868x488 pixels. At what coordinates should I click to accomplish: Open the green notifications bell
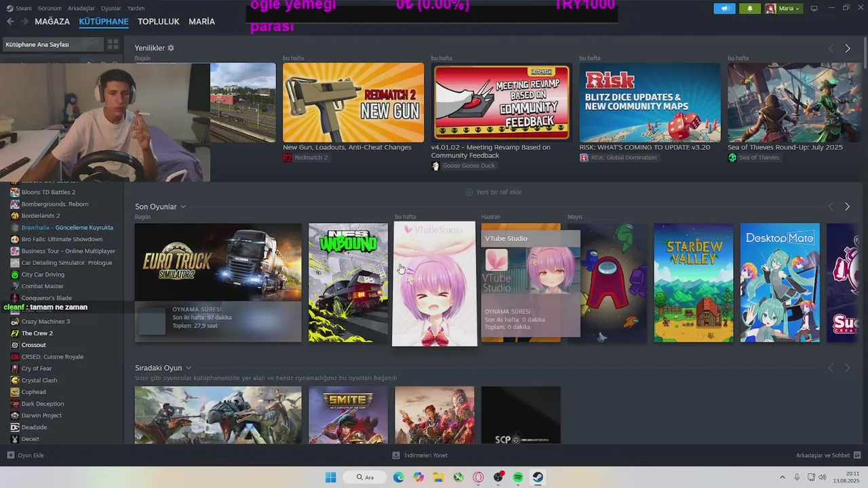click(750, 8)
